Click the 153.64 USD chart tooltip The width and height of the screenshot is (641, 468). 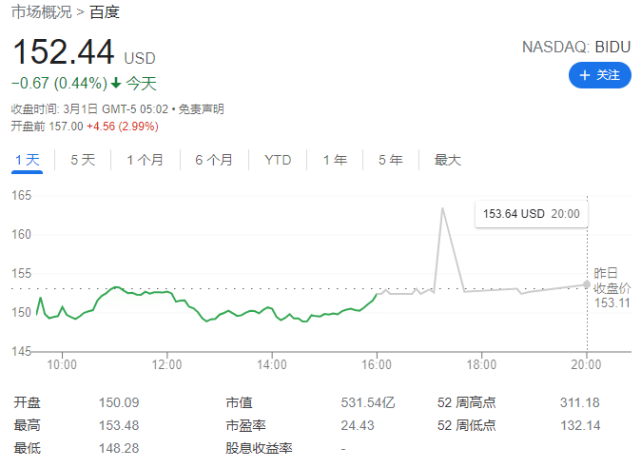[531, 214]
